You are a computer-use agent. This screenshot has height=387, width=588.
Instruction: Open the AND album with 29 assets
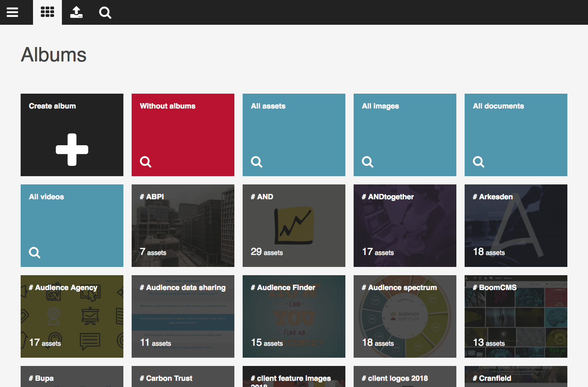[x=294, y=226]
